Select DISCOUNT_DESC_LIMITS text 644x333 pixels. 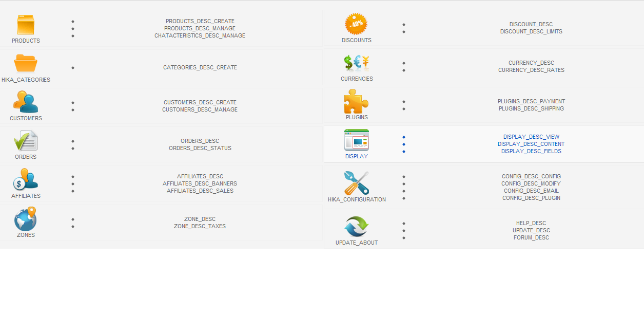(531, 31)
